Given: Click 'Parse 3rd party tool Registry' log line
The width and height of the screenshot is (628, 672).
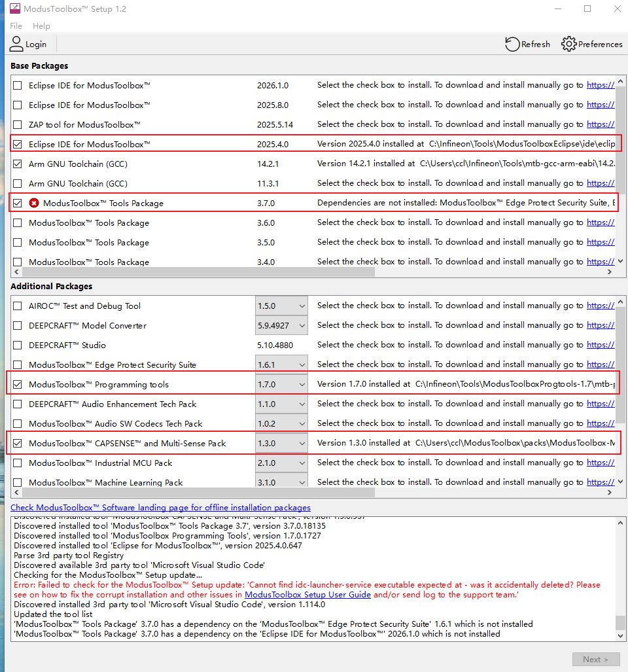Looking at the screenshot, I should click(x=69, y=556).
